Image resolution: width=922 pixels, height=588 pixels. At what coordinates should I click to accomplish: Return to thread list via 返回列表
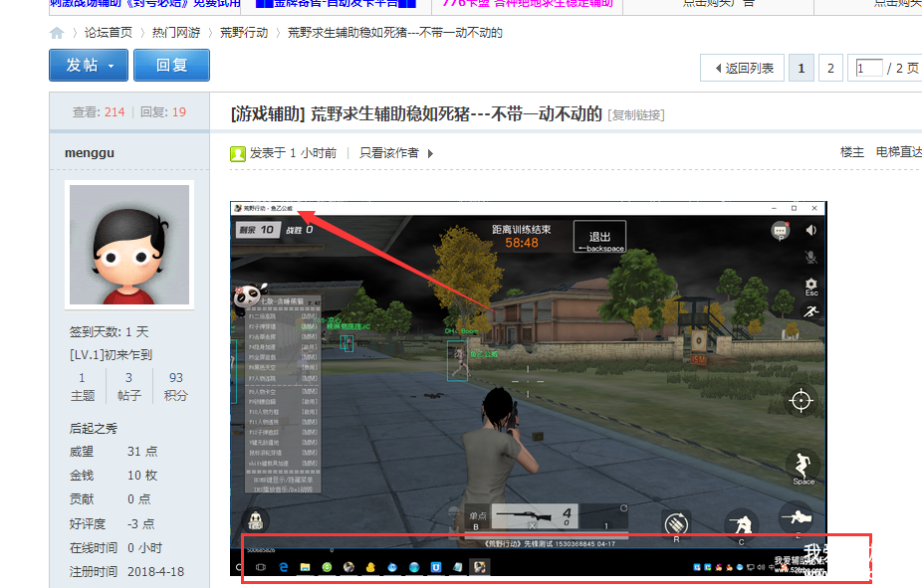(744, 68)
